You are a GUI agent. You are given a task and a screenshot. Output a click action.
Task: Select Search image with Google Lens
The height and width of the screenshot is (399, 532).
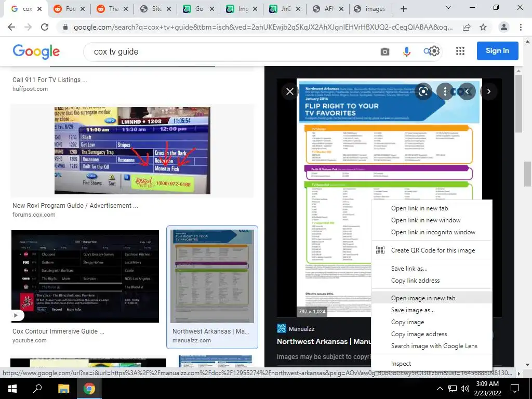432,345
